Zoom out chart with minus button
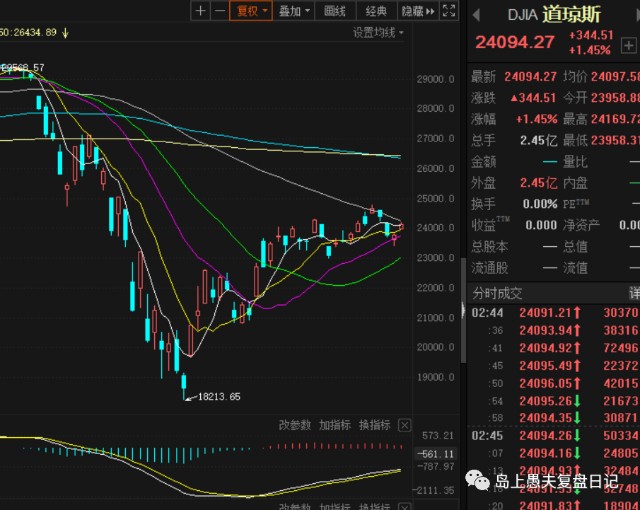Screen dimensions: 640x510 coord(220,11)
